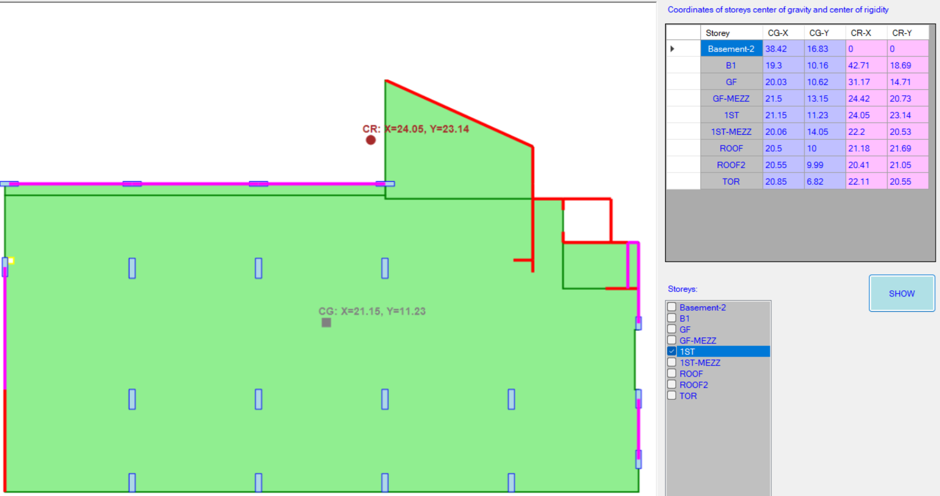Click the gray CG center of gravity marker

(326, 323)
